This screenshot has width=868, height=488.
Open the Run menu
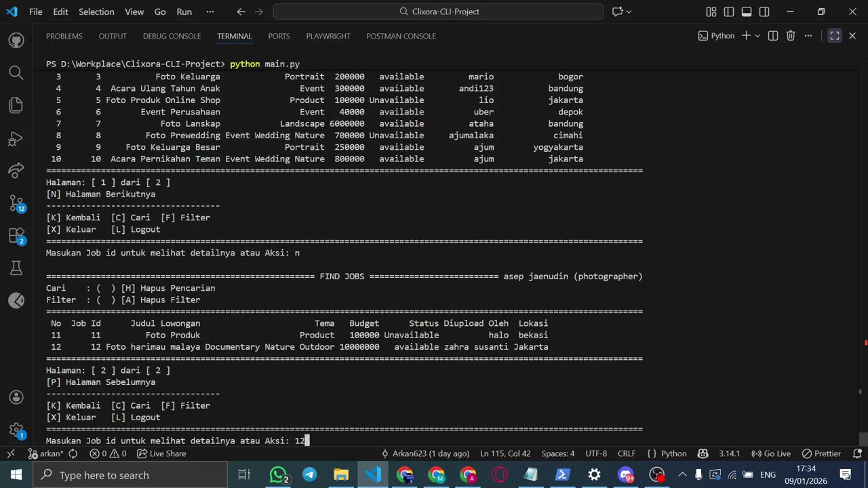pos(184,12)
